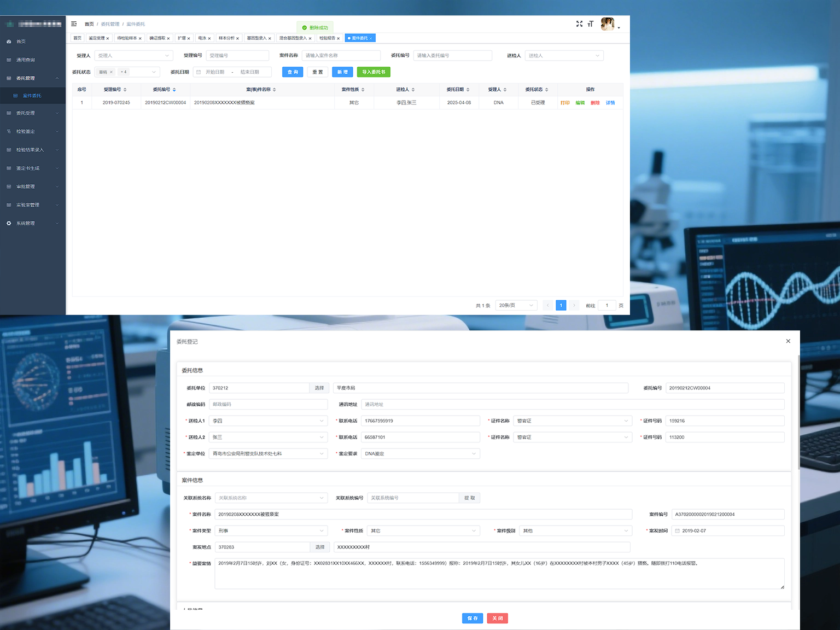Close the 电泳 tab with its X
Viewport: 840px width, 630px height.
tap(209, 38)
